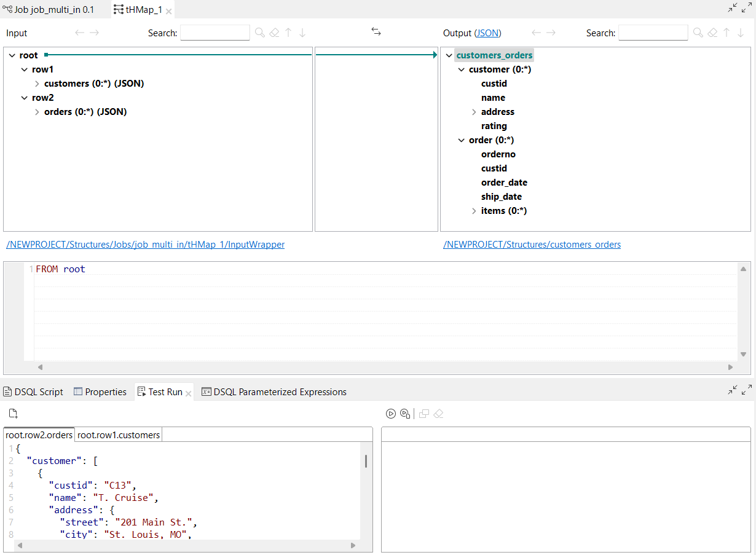The height and width of the screenshot is (555, 756).
Task: Clear the test run output
Action: click(x=438, y=414)
